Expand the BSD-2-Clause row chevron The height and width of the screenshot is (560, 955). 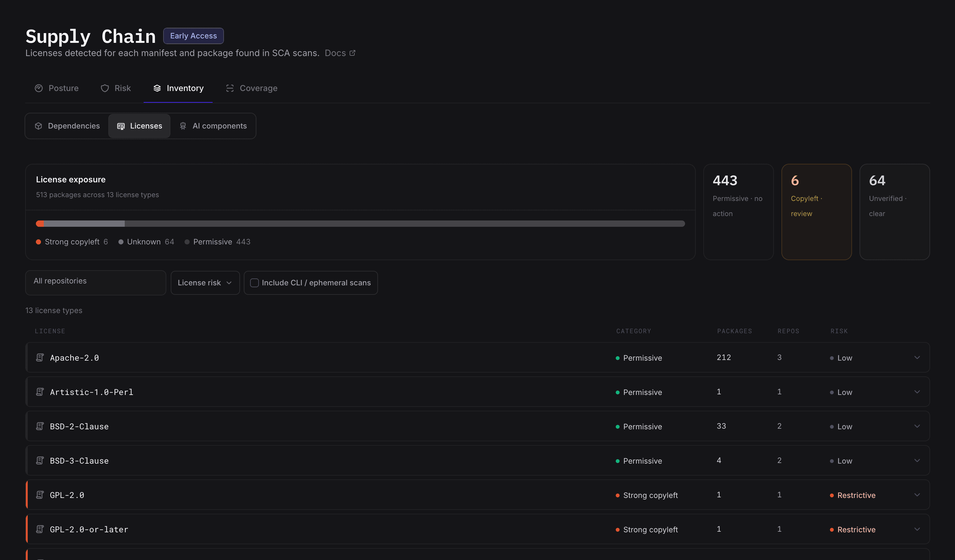click(917, 426)
